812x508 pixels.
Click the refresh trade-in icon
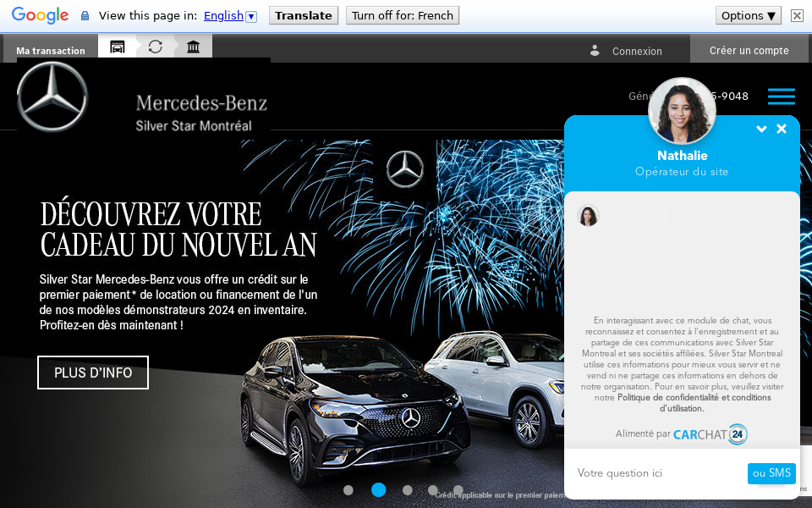tap(155, 47)
